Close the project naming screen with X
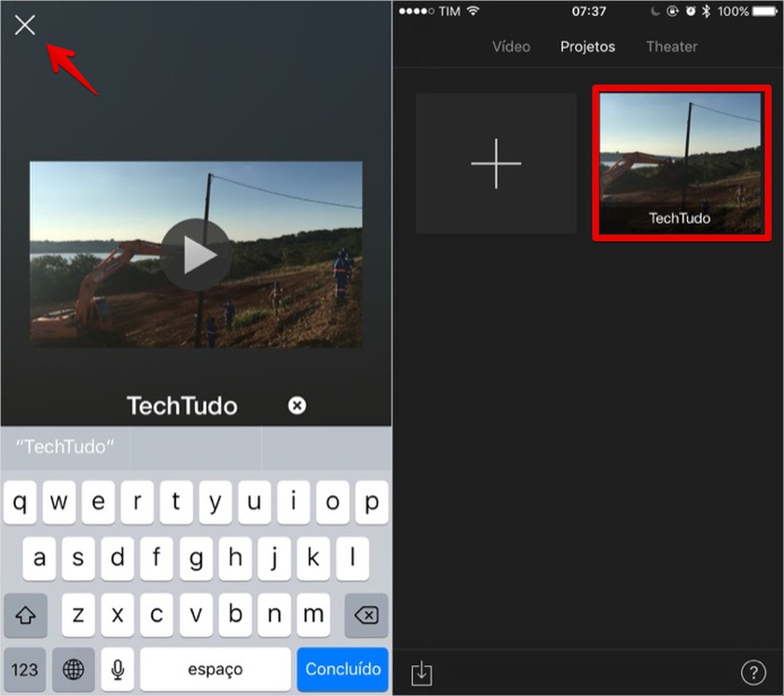Image resolution: width=784 pixels, height=696 pixels. coord(25,25)
